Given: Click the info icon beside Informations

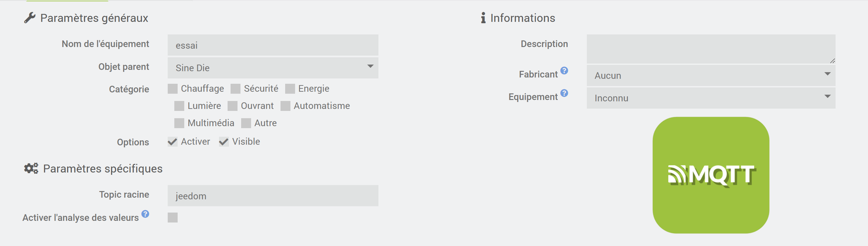Looking at the screenshot, I should pos(483,18).
